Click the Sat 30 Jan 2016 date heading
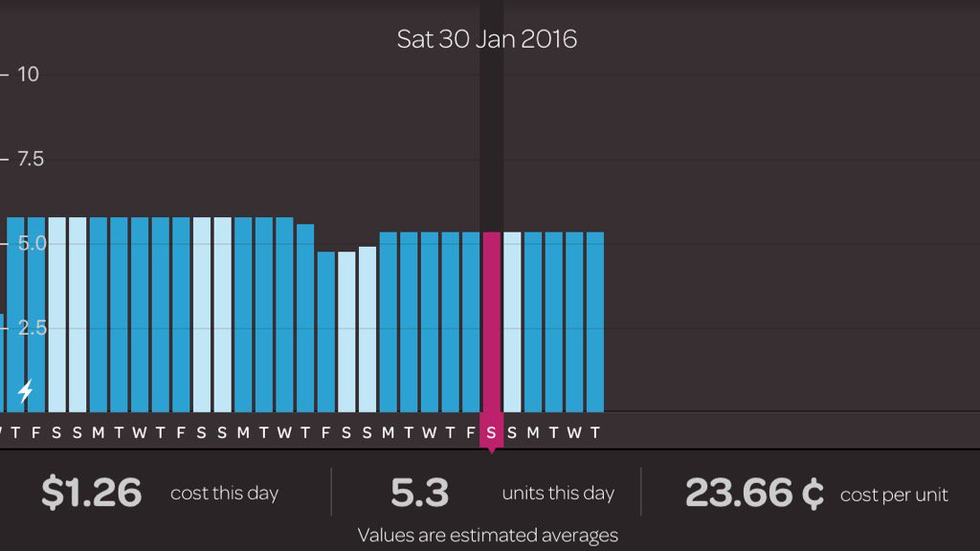Screen dimensions: 980x551 pos(487,39)
